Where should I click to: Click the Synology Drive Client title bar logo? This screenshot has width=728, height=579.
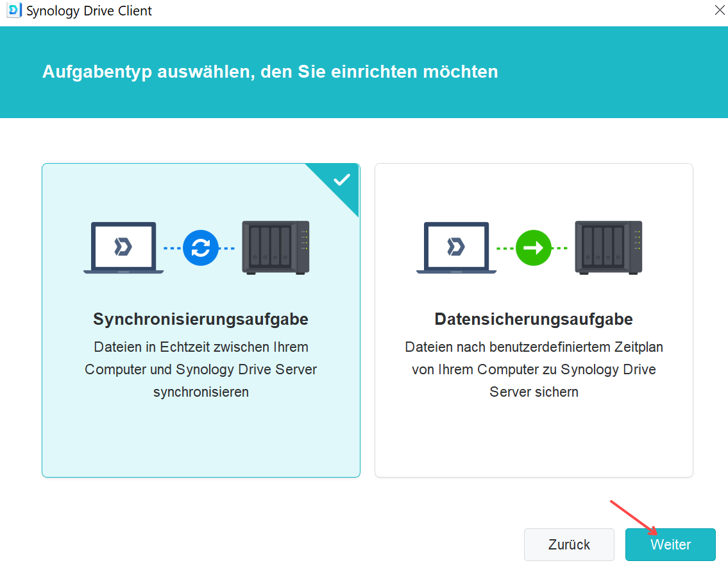pos(13,12)
